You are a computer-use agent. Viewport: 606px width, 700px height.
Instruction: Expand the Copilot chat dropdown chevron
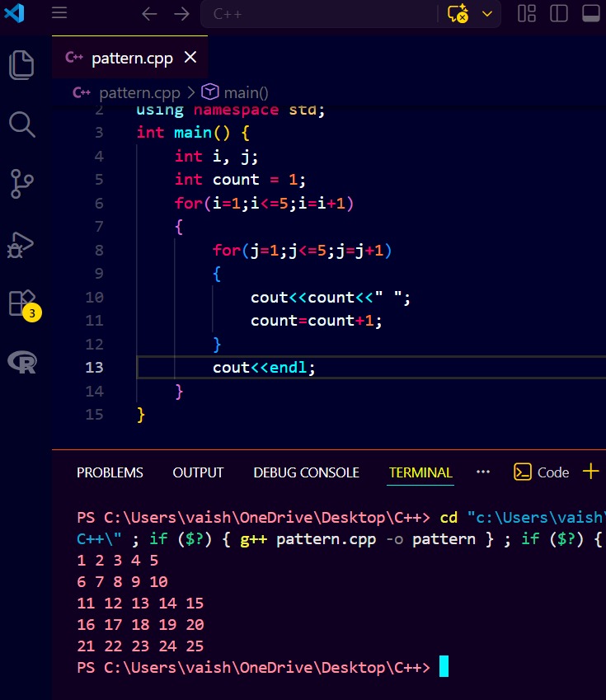tap(487, 14)
